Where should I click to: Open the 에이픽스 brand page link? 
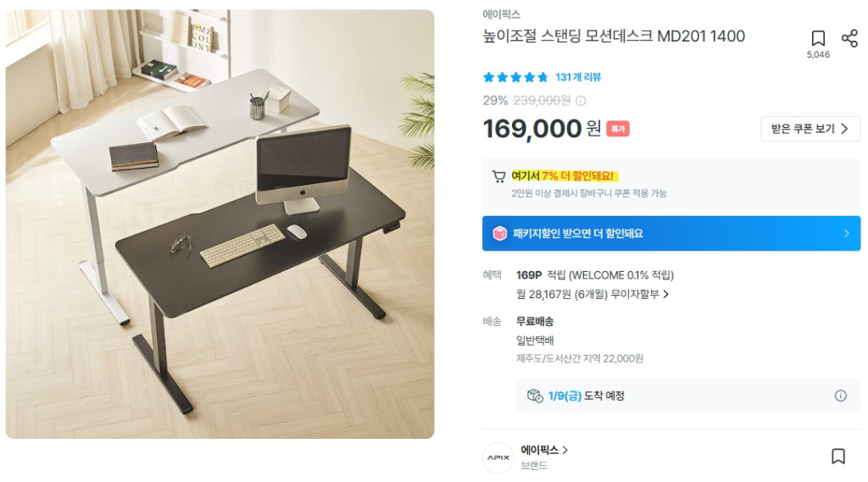[544, 450]
